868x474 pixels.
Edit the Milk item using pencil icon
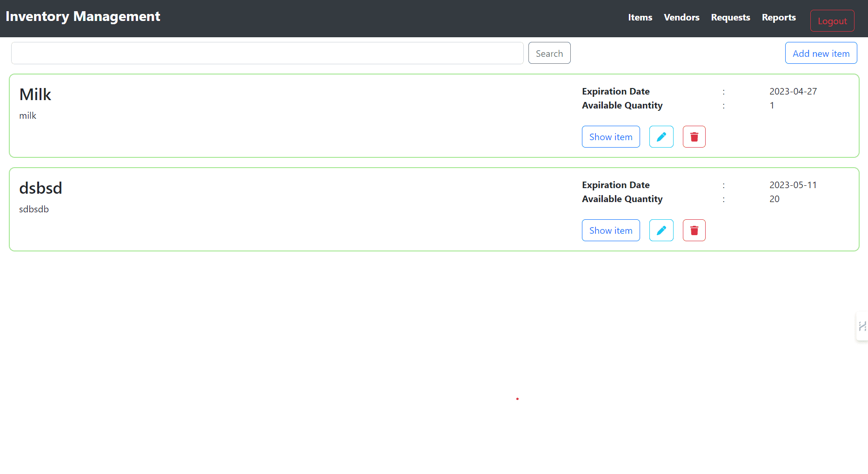(661, 137)
